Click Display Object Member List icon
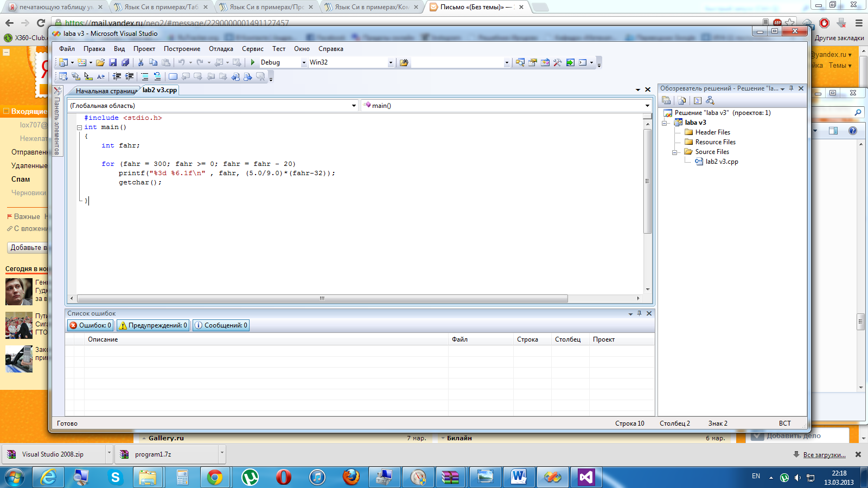The width and height of the screenshot is (868, 488). pyautogui.click(x=63, y=76)
